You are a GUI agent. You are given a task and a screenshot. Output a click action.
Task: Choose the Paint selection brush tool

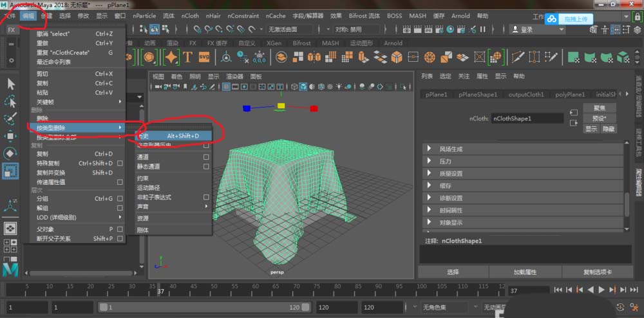click(x=11, y=119)
